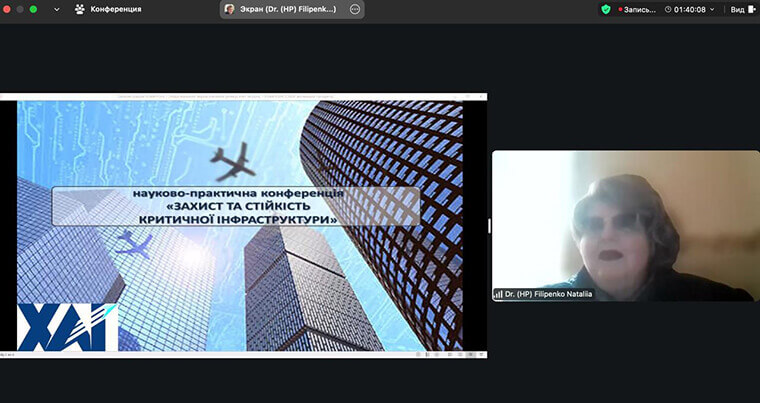Click the Dr. (HP) Filipenko Natalila name label
This screenshot has height=403, width=760.
pyautogui.click(x=548, y=295)
